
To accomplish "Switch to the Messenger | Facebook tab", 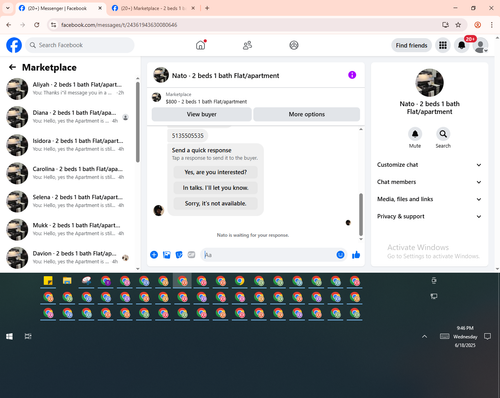I will 57,8.
